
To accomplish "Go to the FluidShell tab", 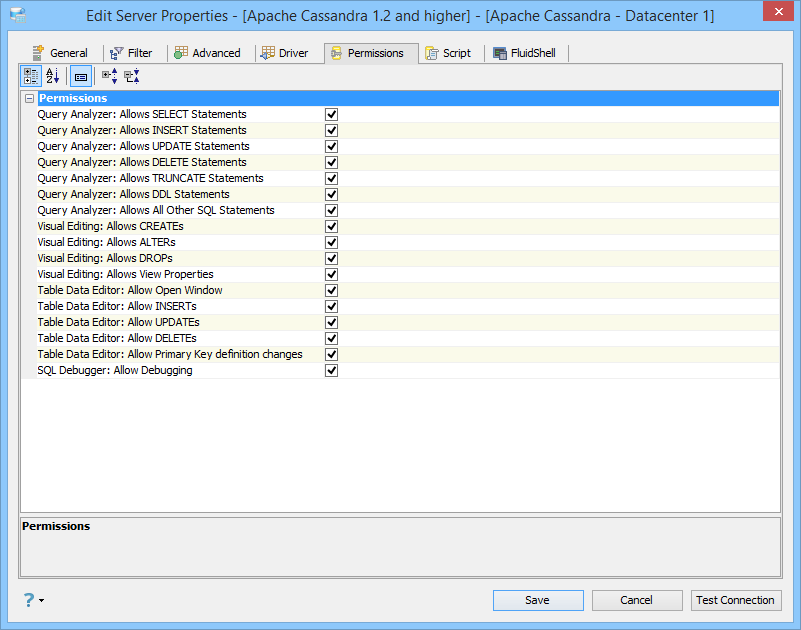I will pyautogui.click(x=525, y=53).
